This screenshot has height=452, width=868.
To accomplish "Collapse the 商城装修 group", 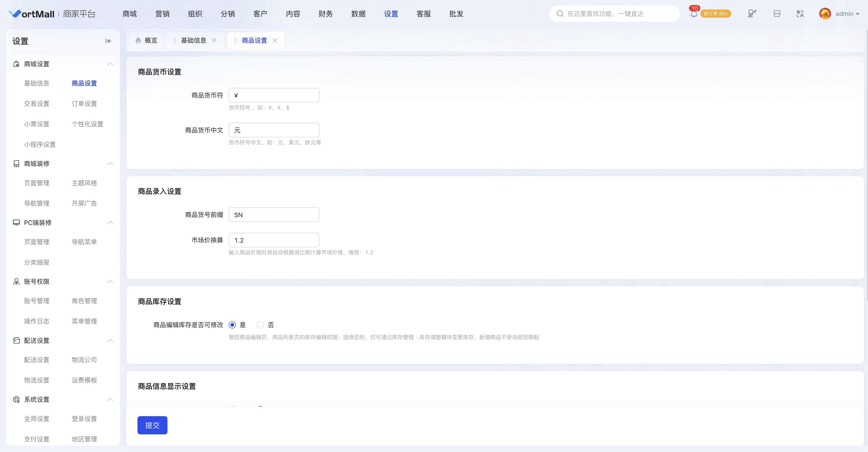I will pos(110,164).
